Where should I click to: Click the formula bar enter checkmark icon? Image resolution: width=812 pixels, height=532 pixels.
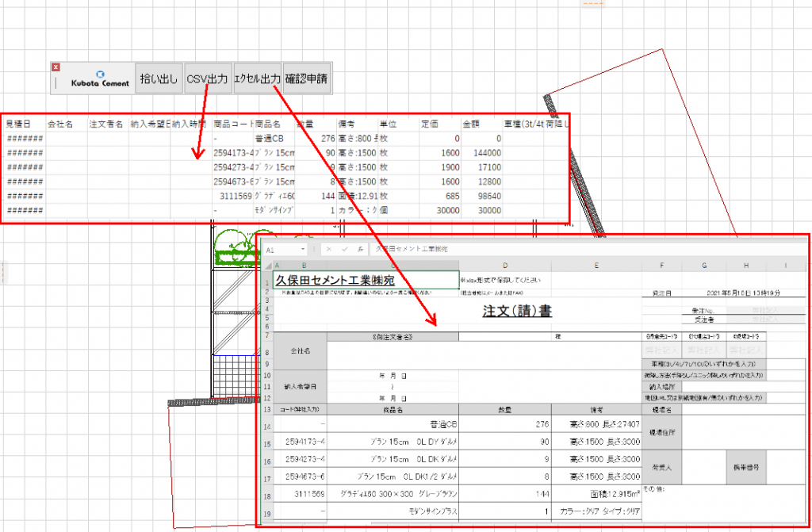click(345, 250)
